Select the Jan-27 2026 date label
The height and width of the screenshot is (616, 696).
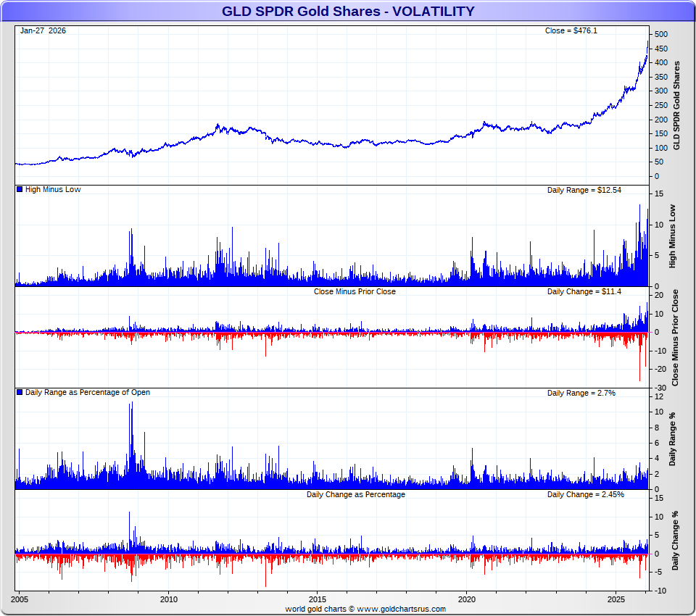[43, 30]
